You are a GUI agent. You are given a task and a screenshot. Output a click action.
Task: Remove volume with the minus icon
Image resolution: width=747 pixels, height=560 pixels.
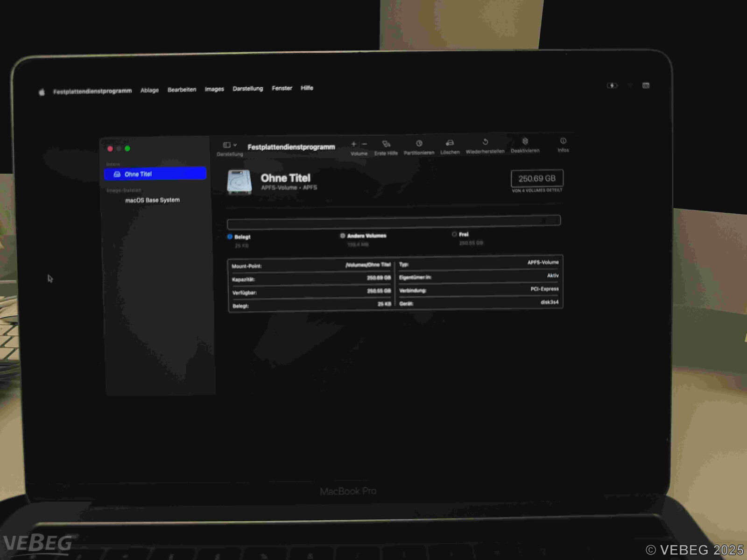365,144
